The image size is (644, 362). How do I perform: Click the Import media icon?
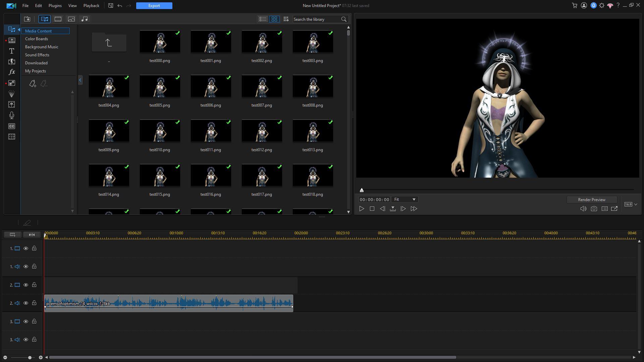[27, 19]
